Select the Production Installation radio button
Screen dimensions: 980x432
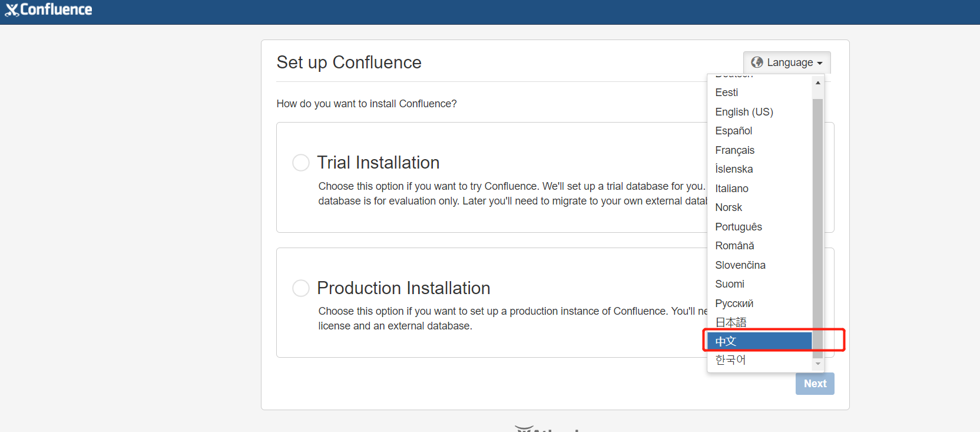[x=301, y=288]
